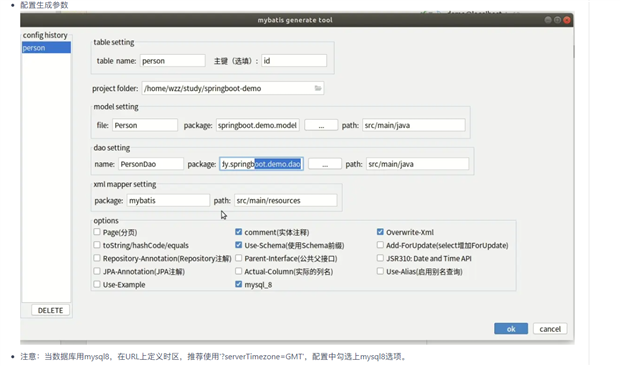
Task: Enable the Use-Example checkbox
Action: 97,284
